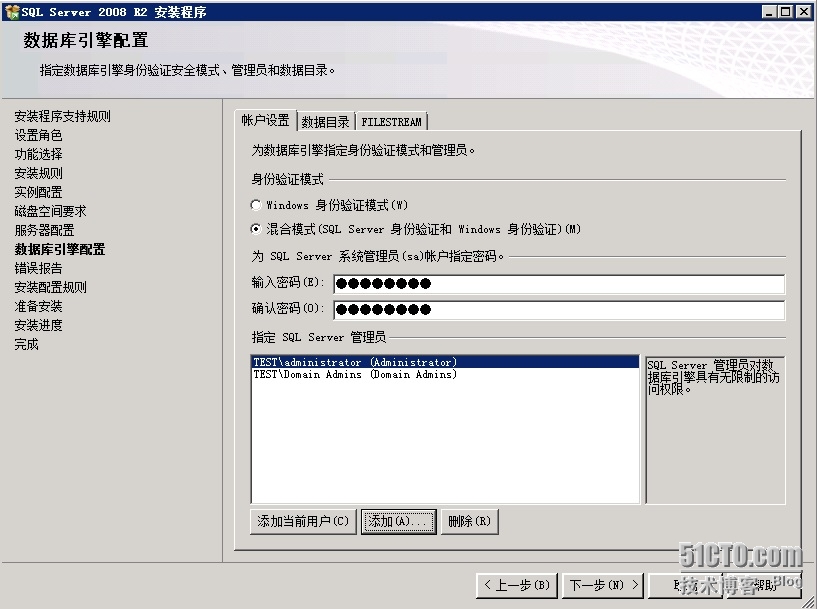Click the 删除(R) button
The height and width of the screenshot is (609, 817).
[469, 521]
